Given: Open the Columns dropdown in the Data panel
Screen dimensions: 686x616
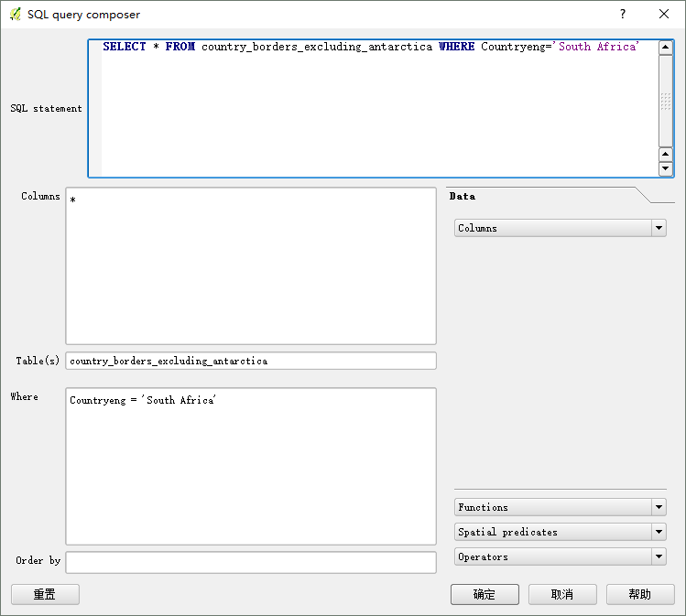Looking at the screenshot, I should [560, 228].
